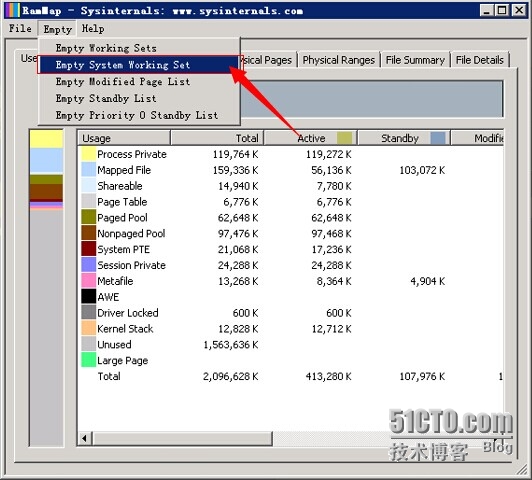532x480 pixels.
Task: Select the Process Private row label
Action: (132, 154)
